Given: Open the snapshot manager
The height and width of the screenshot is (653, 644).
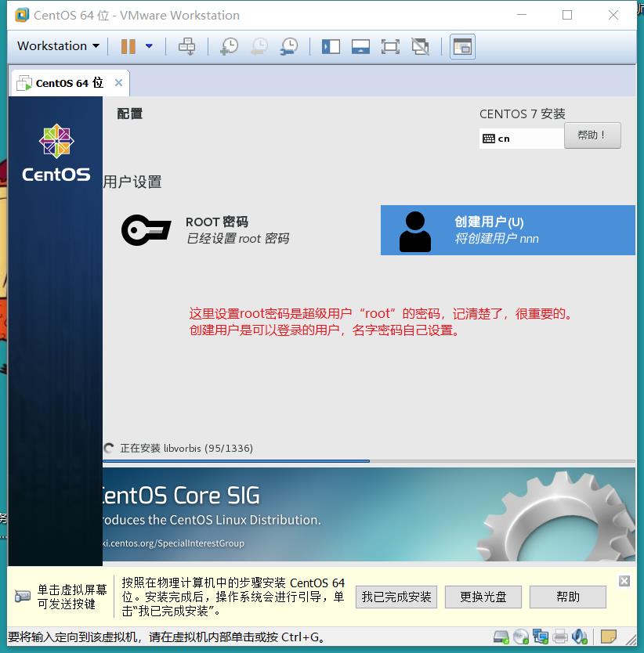Looking at the screenshot, I should pos(289,46).
